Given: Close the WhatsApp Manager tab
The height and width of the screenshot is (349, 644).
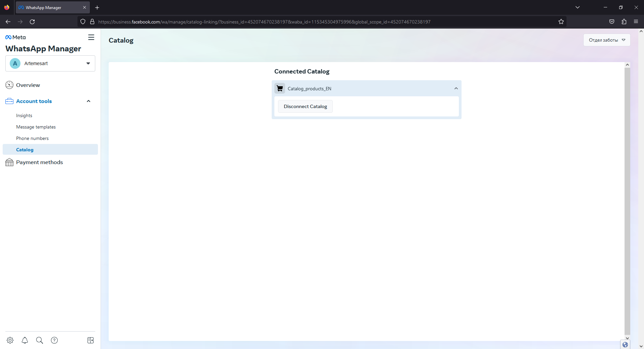Looking at the screenshot, I should point(85,7).
